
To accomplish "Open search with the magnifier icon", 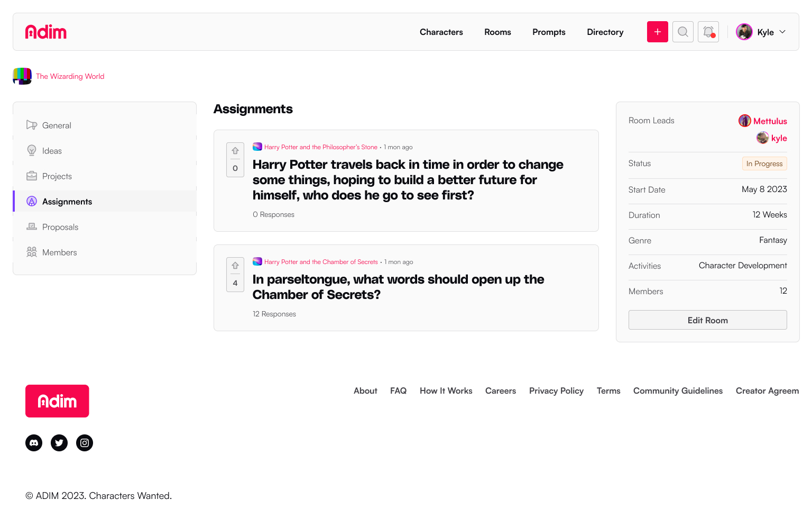I will coord(682,32).
